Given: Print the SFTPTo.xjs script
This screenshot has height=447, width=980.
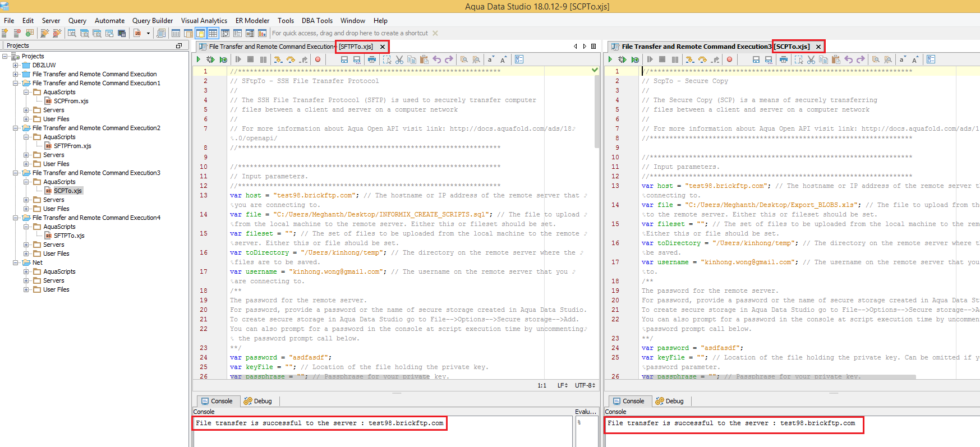Looking at the screenshot, I should (372, 59).
